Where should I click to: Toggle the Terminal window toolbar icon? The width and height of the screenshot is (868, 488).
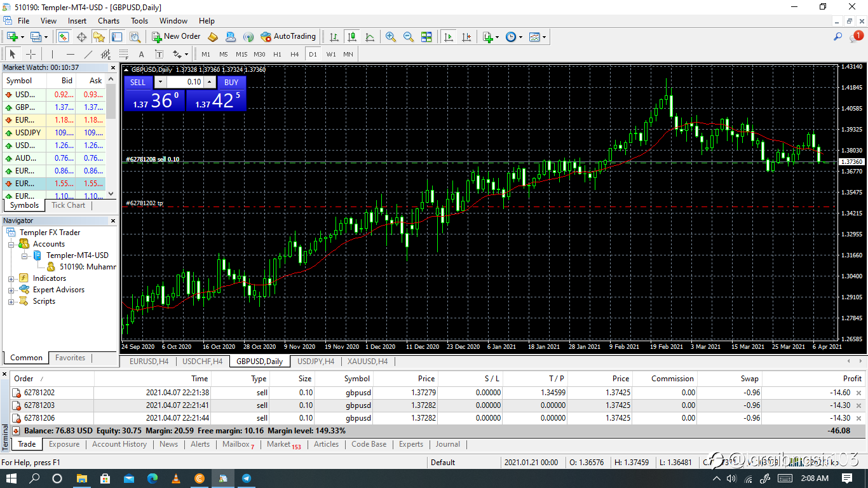[x=116, y=37]
